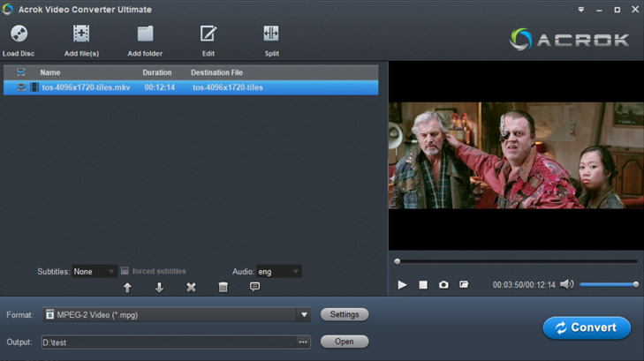Click the 00:12:14 duration cell
Viewport: 644px width, 361px height.
(x=159, y=87)
